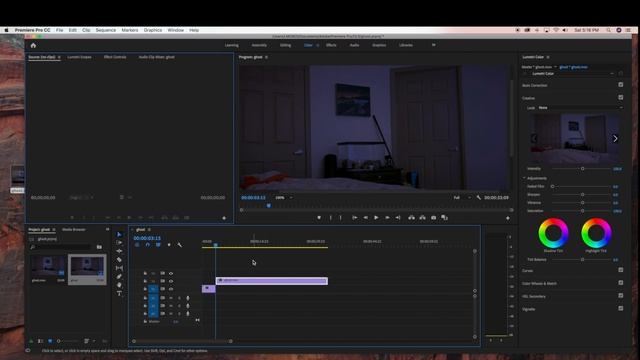Switch to Media Browser tab
Image resolution: width=640 pixels, height=360 pixels.
(x=74, y=229)
